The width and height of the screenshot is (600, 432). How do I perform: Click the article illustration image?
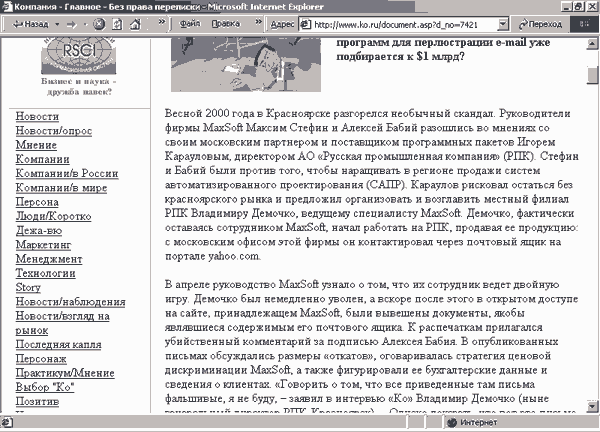(246, 65)
